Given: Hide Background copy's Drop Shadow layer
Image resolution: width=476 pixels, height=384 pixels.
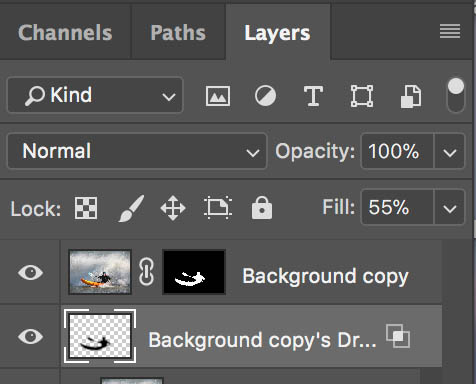Looking at the screenshot, I should pos(30,336).
